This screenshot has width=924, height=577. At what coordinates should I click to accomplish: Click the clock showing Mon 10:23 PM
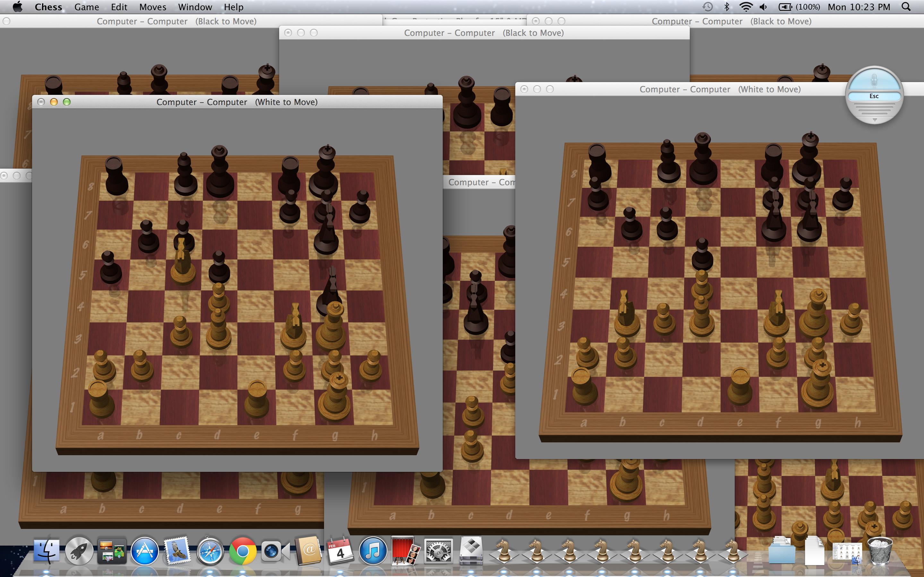pyautogui.click(x=859, y=7)
